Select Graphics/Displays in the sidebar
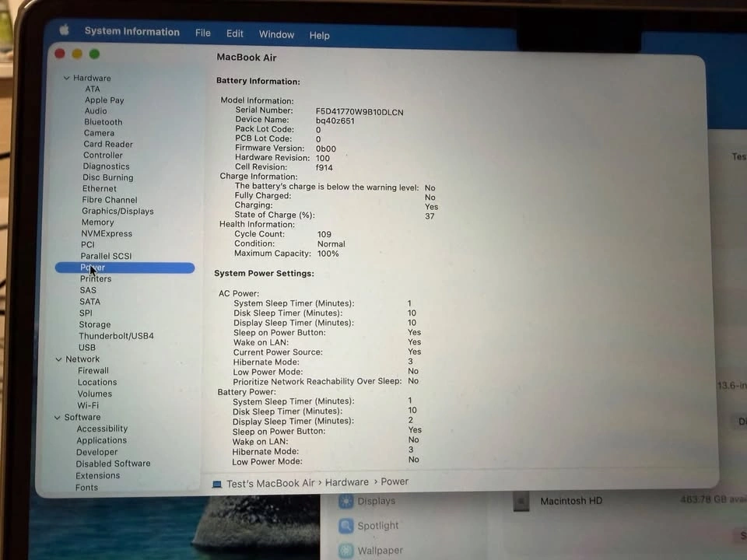 (117, 211)
